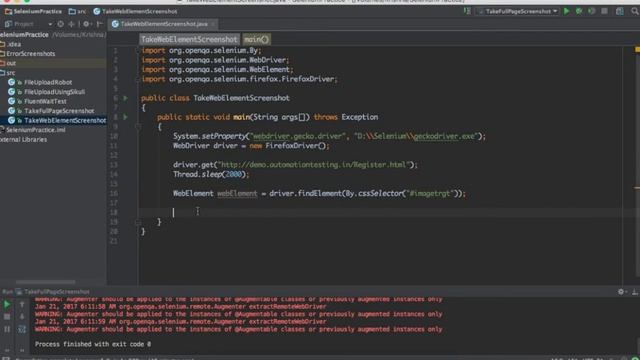This screenshot has width=640, height=360.
Task: Collapse the imports fold marker in gutter
Action: pyautogui.click(x=138, y=51)
